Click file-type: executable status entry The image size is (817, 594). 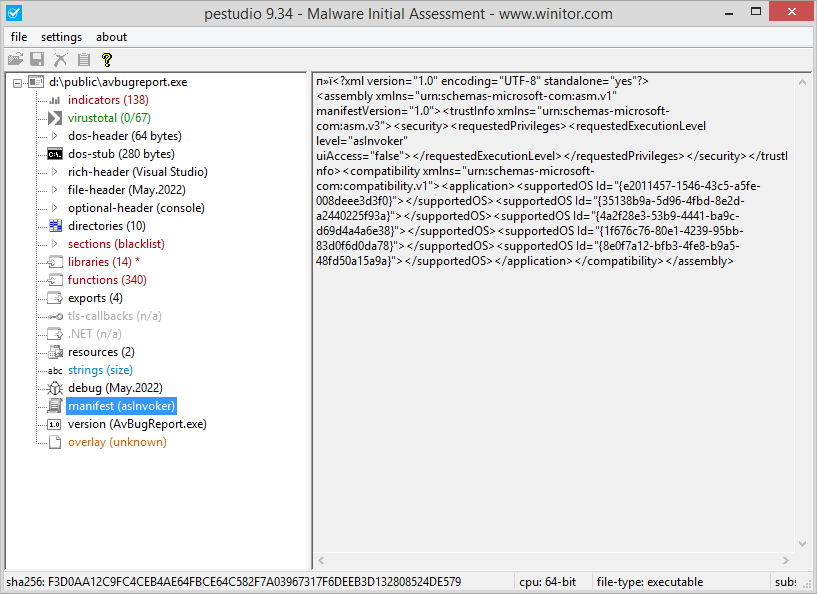click(650, 582)
